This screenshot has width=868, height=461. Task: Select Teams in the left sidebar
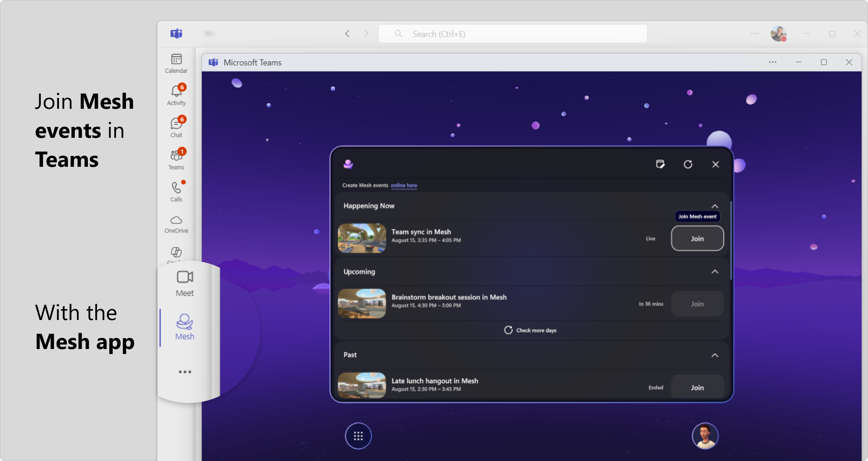176,158
